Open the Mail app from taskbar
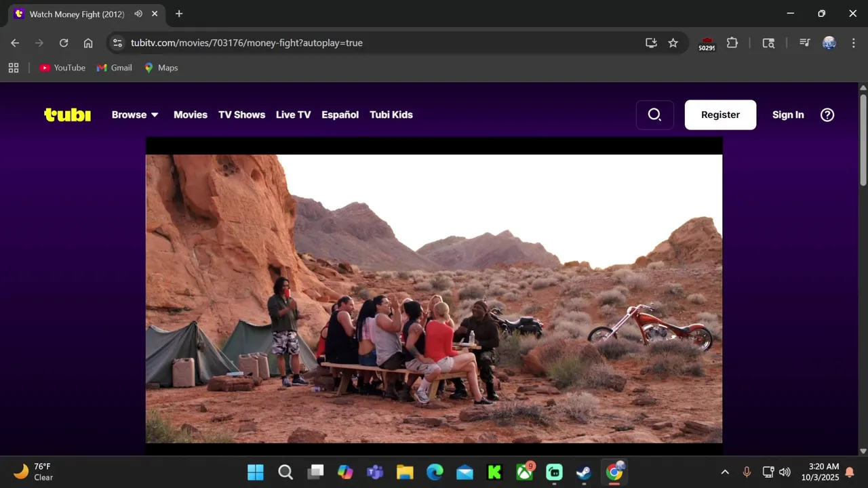The image size is (868, 488). click(465, 472)
